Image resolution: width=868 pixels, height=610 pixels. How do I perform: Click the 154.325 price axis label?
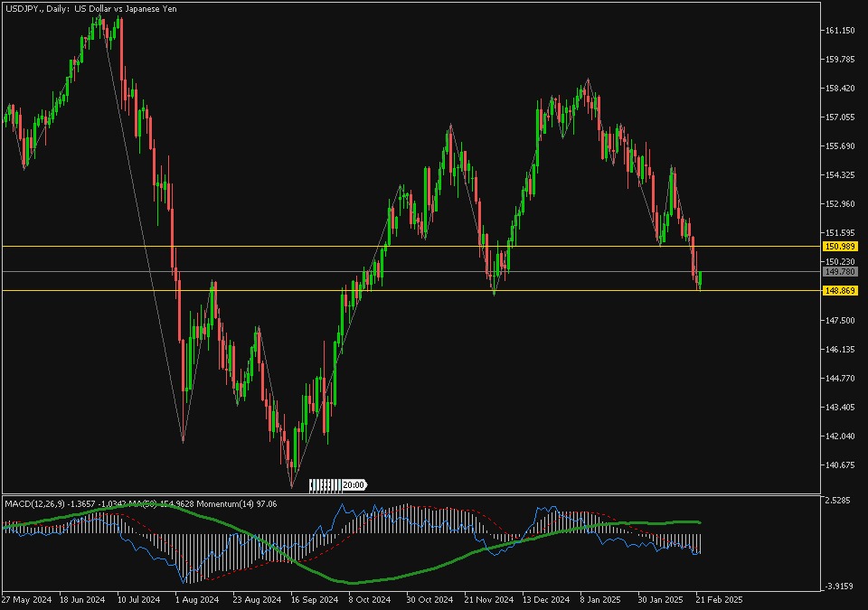[840, 175]
